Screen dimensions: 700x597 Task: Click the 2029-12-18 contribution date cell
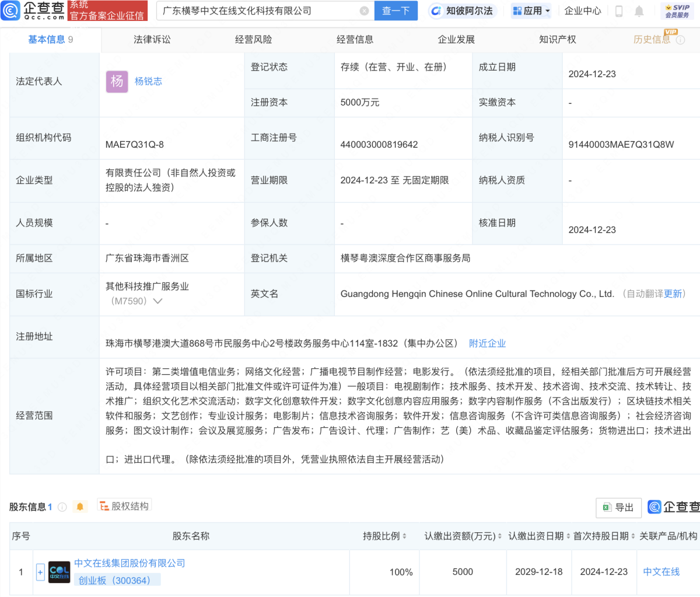pos(539,572)
